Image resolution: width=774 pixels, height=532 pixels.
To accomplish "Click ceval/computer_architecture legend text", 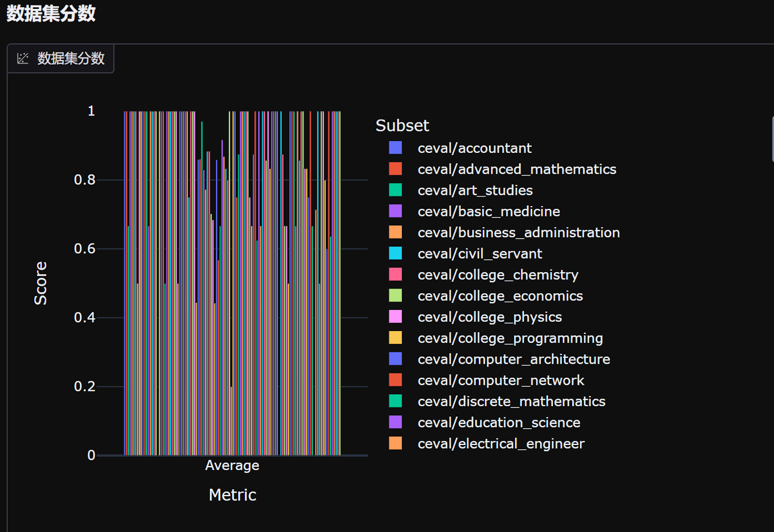I will coord(514,359).
